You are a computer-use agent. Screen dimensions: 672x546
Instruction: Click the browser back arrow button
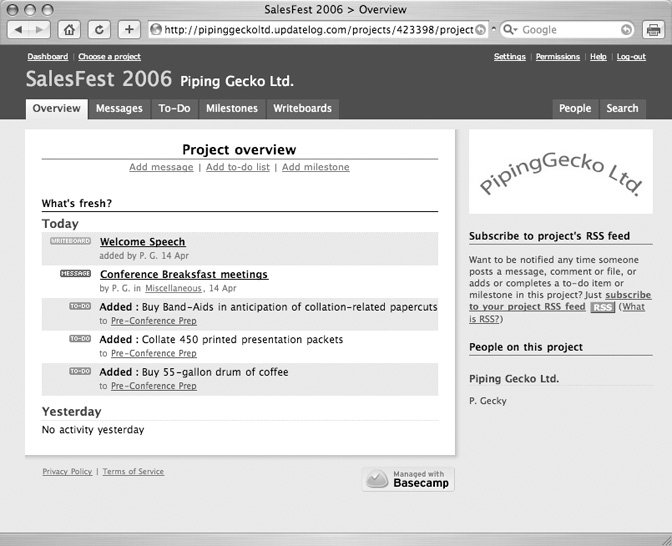pyautogui.click(x=16, y=30)
